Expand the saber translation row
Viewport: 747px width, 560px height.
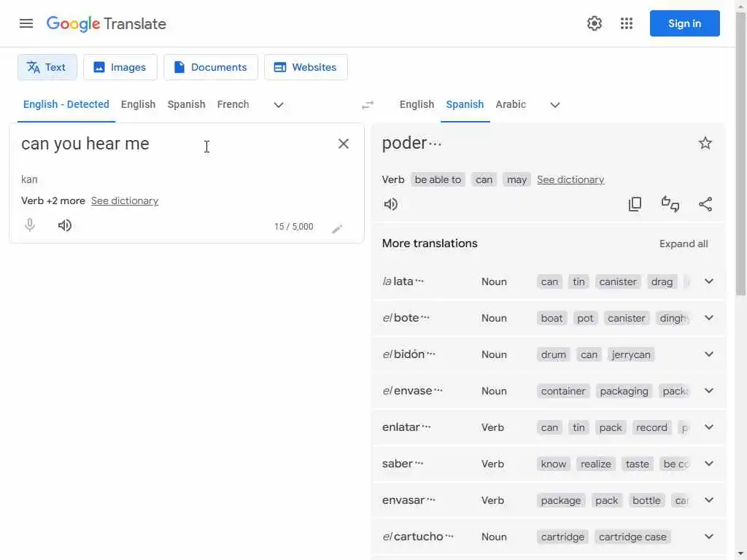[x=709, y=463]
